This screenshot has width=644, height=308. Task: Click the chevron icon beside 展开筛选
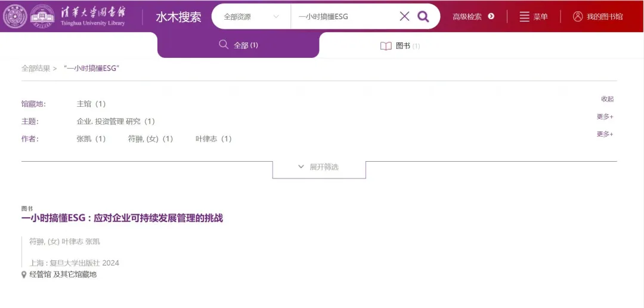pos(301,167)
